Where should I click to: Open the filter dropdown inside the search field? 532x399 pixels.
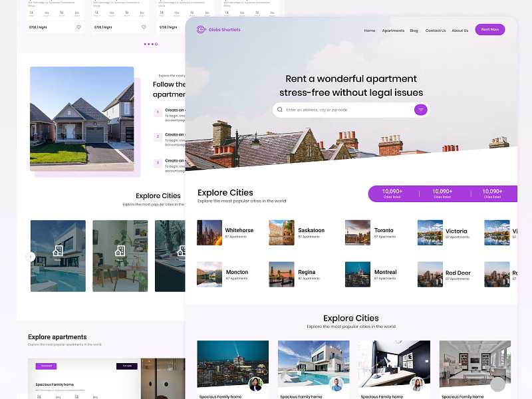420,109
